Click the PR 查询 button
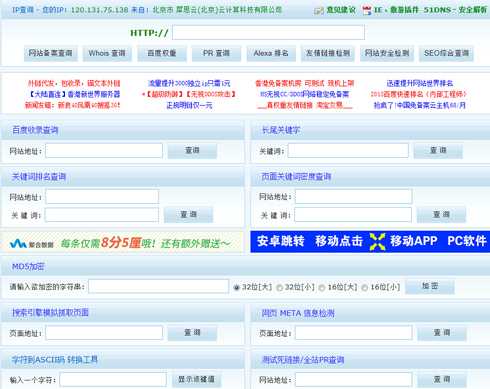 pos(216,53)
